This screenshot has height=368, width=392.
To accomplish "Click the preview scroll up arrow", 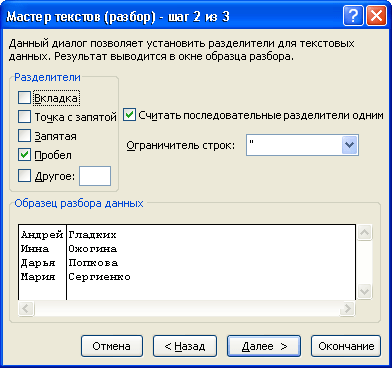I will tap(364, 232).
